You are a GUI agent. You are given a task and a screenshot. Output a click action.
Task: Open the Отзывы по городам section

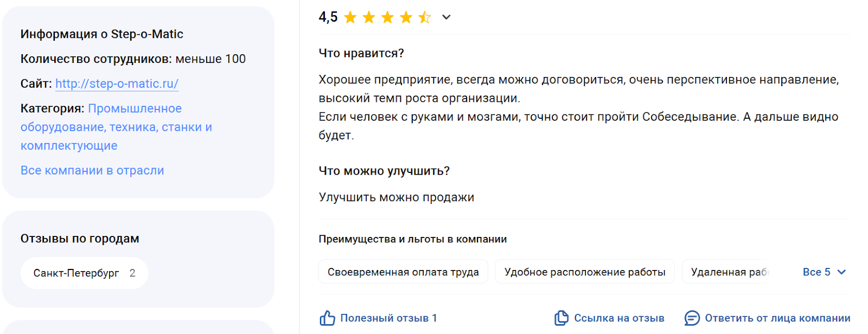pos(80,237)
